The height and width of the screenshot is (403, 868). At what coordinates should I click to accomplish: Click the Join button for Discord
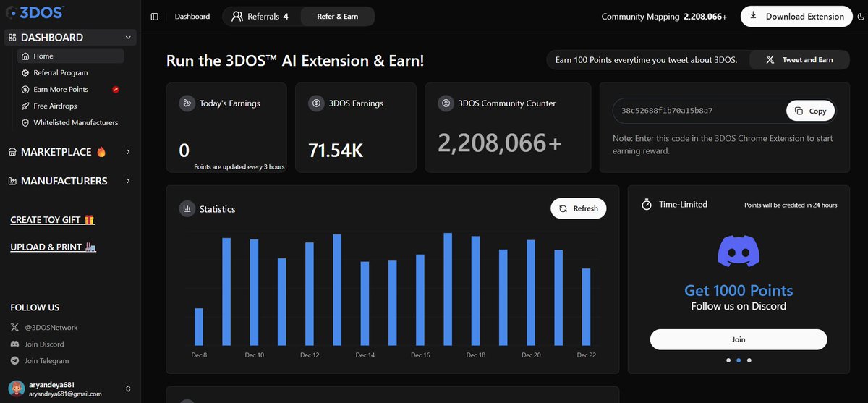(739, 339)
